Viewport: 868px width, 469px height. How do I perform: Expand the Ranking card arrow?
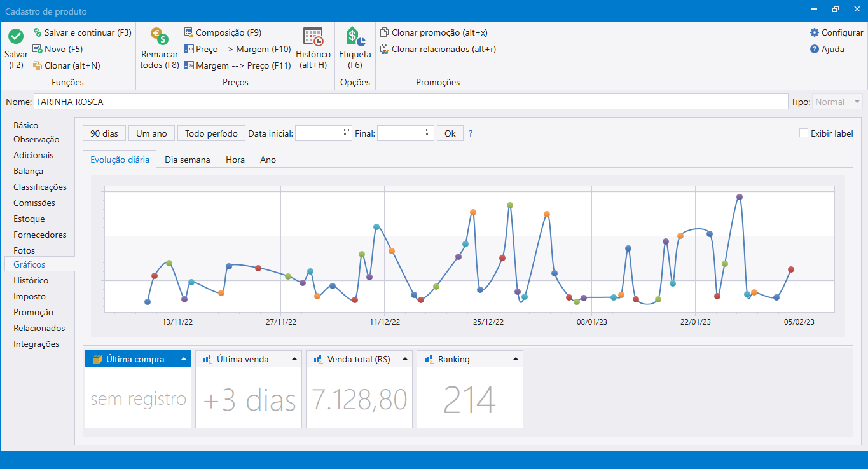(516, 359)
